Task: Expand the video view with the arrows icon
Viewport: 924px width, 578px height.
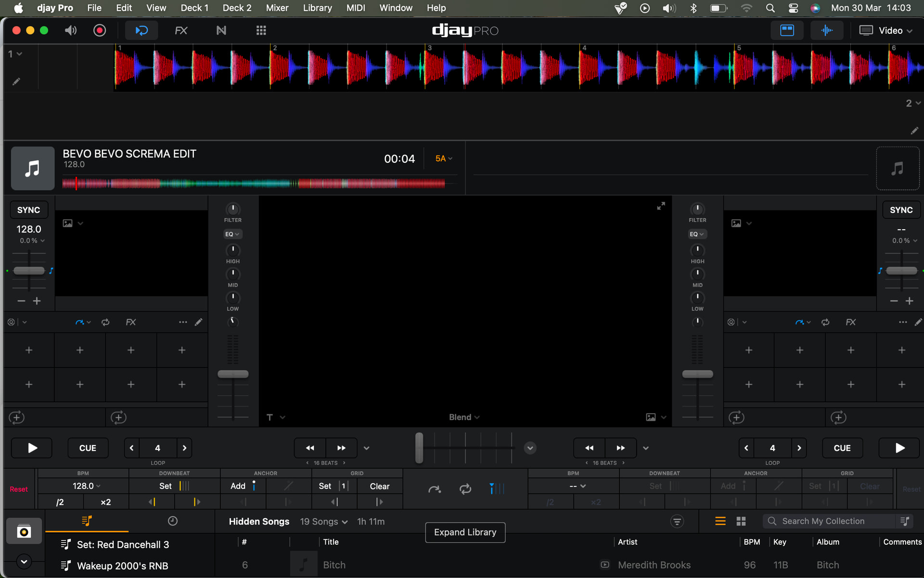Action: pos(661,206)
